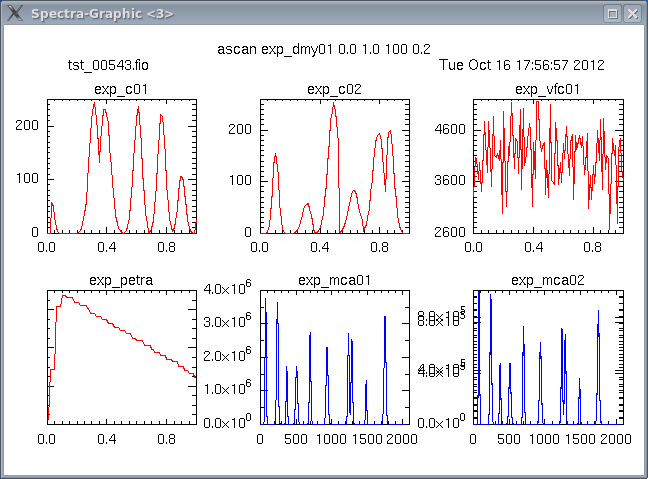The height and width of the screenshot is (479, 648).
Task: Click the 4.0×10⁶ y-axis label of exp_mca01
Action: point(227,287)
